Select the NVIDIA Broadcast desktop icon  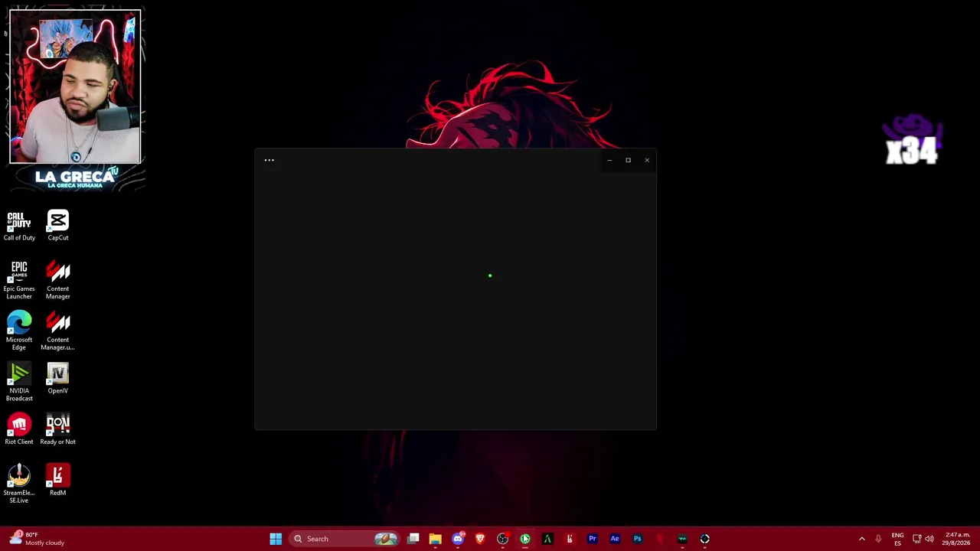pos(19,382)
